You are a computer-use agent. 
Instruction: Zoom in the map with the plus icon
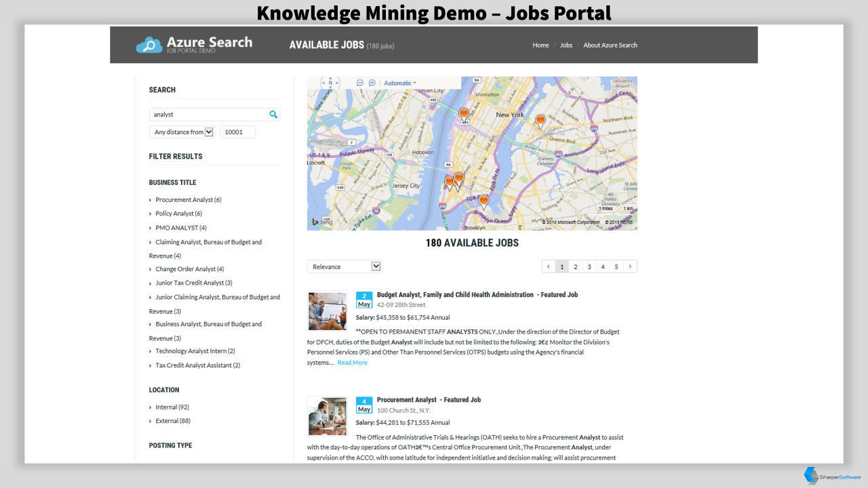tap(372, 83)
